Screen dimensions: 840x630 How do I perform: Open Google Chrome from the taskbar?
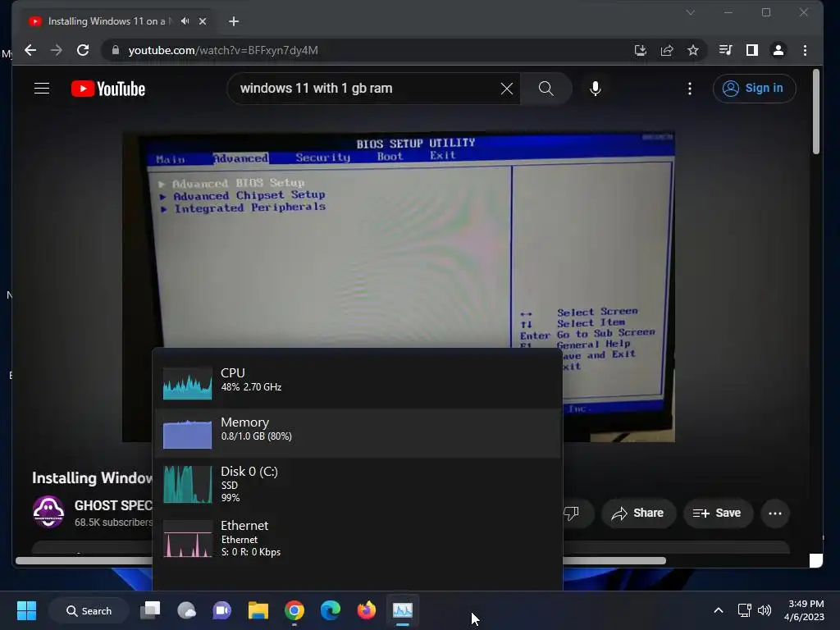click(x=294, y=610)
